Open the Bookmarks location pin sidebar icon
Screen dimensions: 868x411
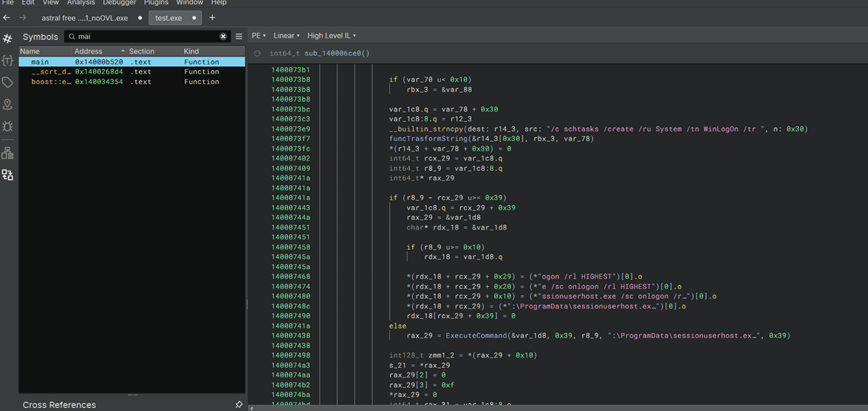7,105
